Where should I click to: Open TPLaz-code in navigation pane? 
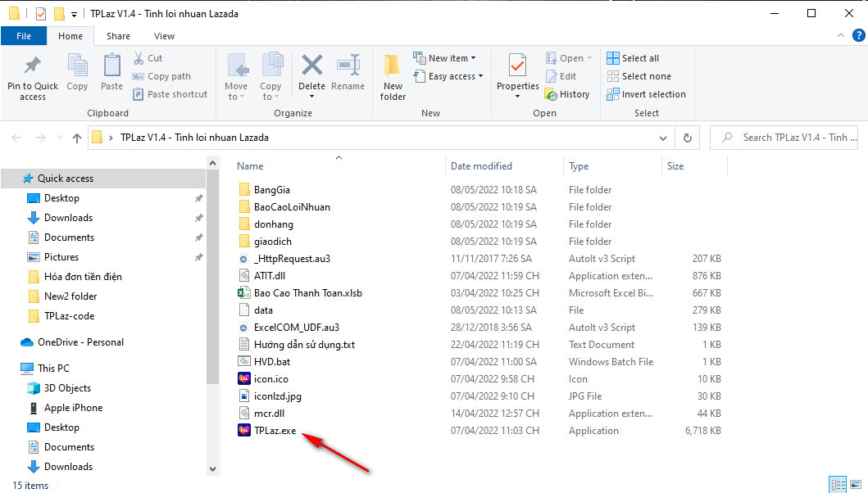[x=69, y=316]
